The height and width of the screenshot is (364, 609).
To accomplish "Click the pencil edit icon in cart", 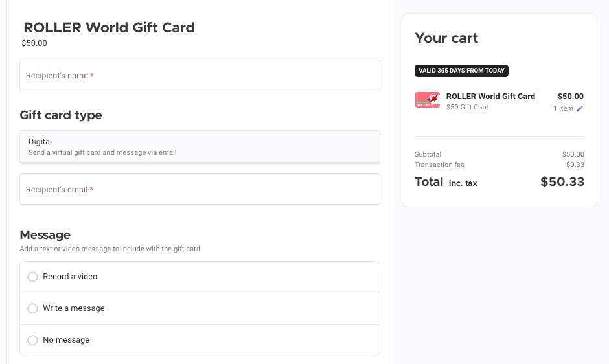I will click(x=580, y=109).
